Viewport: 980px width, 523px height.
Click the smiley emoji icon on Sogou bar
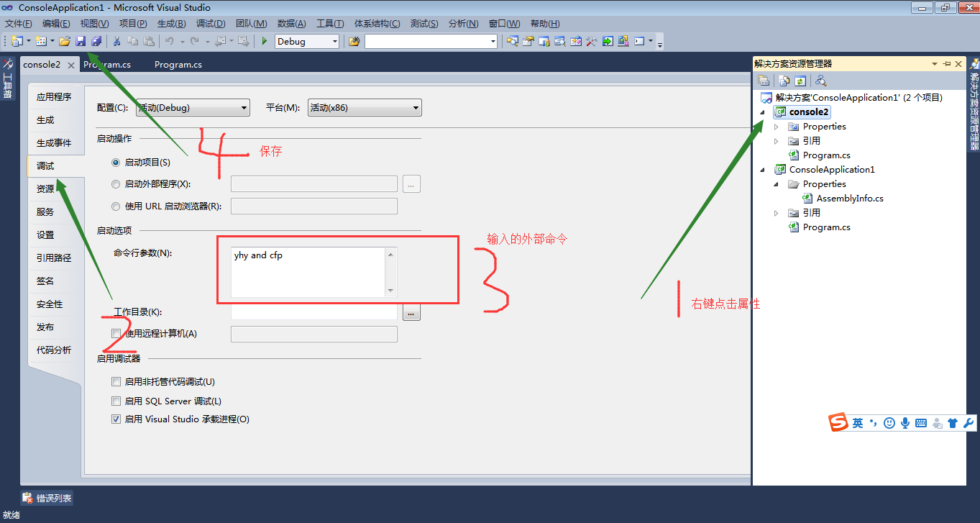click(889, 423)
